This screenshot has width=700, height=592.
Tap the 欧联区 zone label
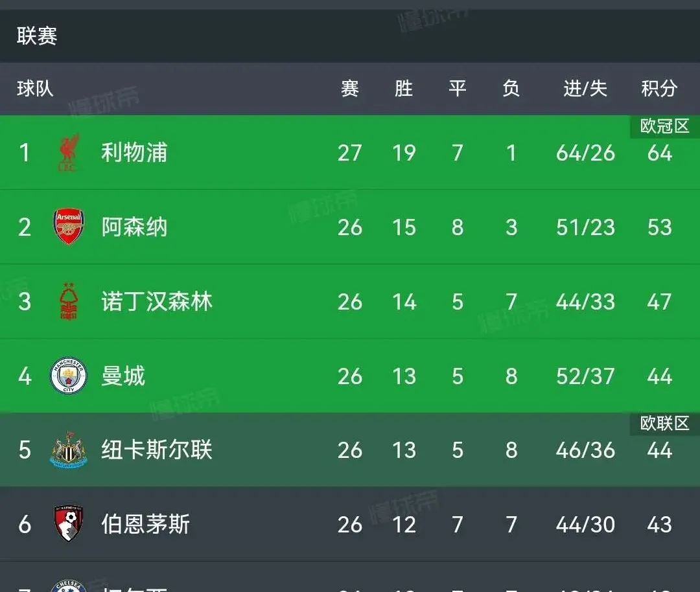tap(665, 424)
